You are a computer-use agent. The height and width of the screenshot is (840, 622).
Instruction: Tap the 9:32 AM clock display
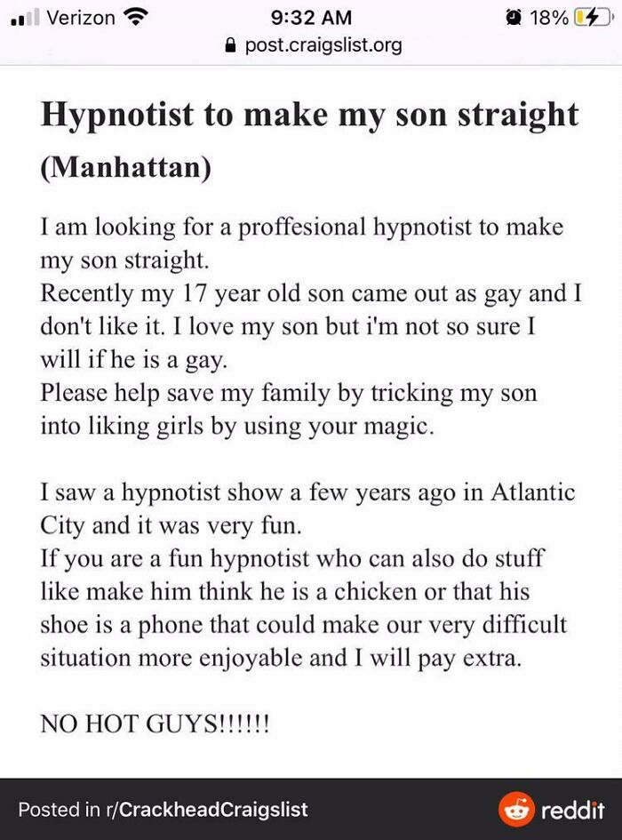(310, 15)
